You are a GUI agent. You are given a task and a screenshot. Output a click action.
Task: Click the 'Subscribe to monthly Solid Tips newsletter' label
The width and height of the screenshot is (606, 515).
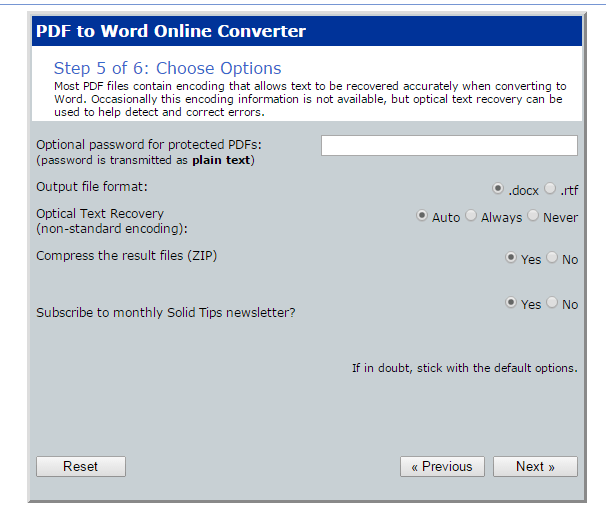[165, 312]
